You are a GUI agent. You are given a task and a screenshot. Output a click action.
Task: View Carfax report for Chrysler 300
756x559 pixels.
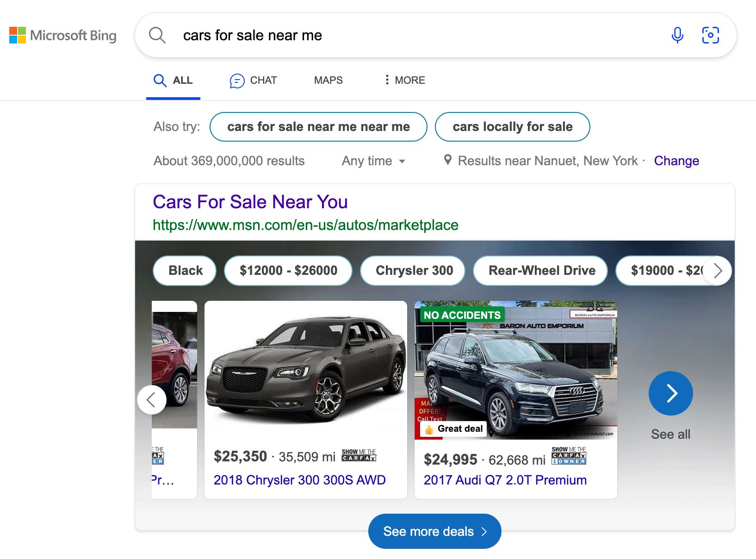359,455
